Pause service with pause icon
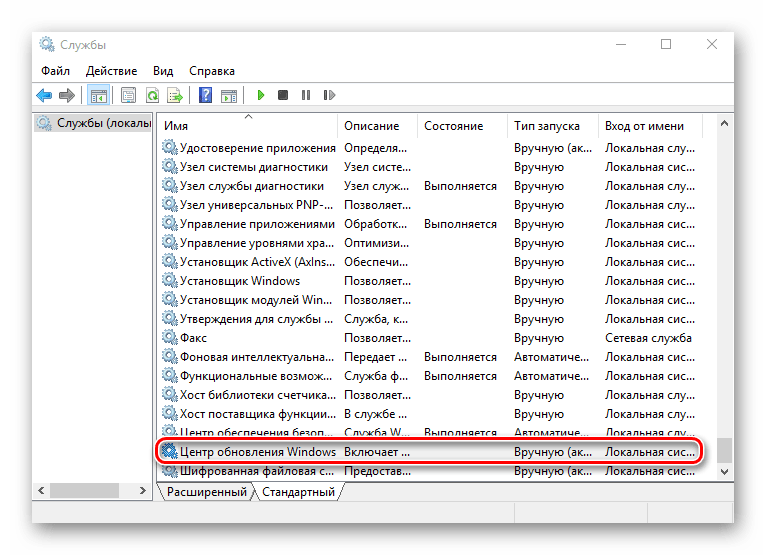Viewport: 766px width, 555px height. click(306, 95)
